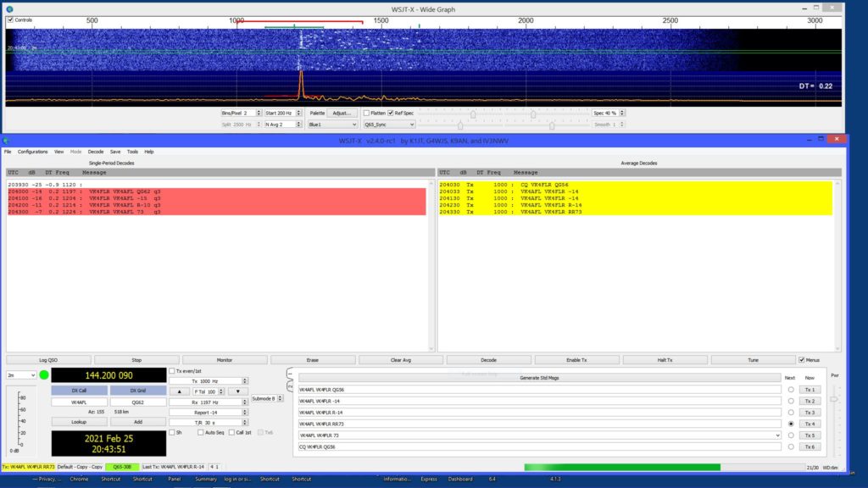Select the Next radio button for Tx 2

[791, 401]
